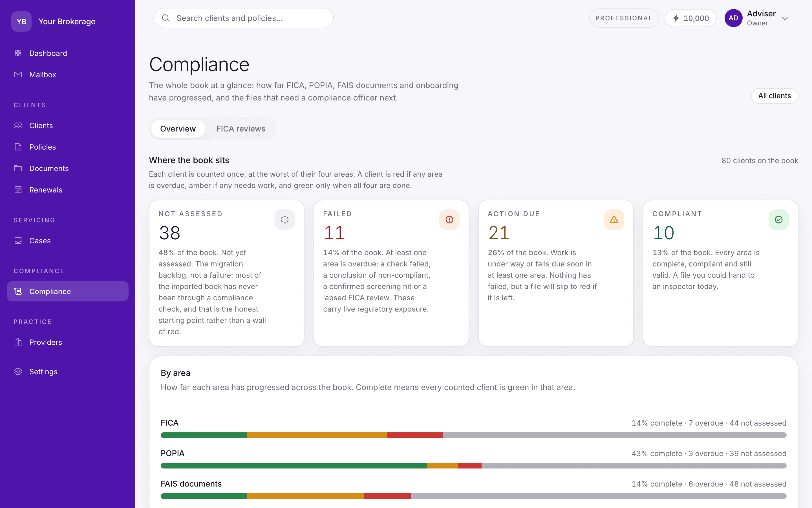Screen dimensions: 812x508
Task: Click the 10,000 credits pill
Action: coord(690,18)
